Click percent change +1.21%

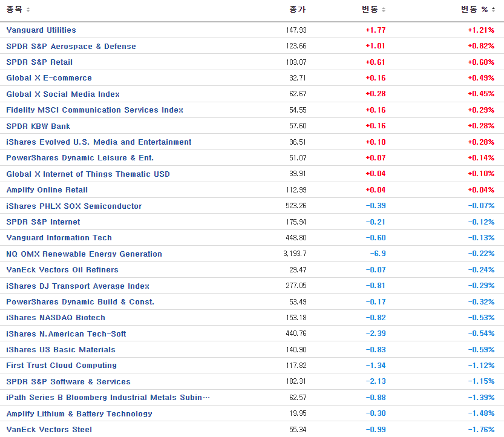(x=481, y=30)
